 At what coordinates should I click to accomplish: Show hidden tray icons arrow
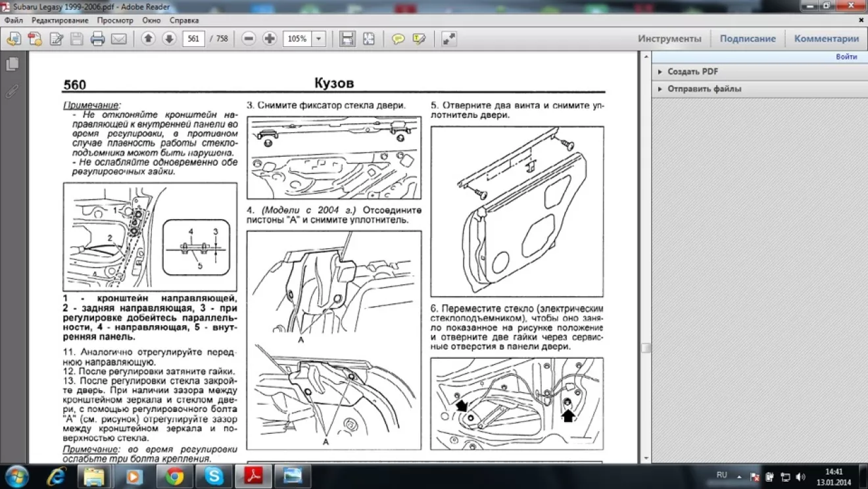740,476
